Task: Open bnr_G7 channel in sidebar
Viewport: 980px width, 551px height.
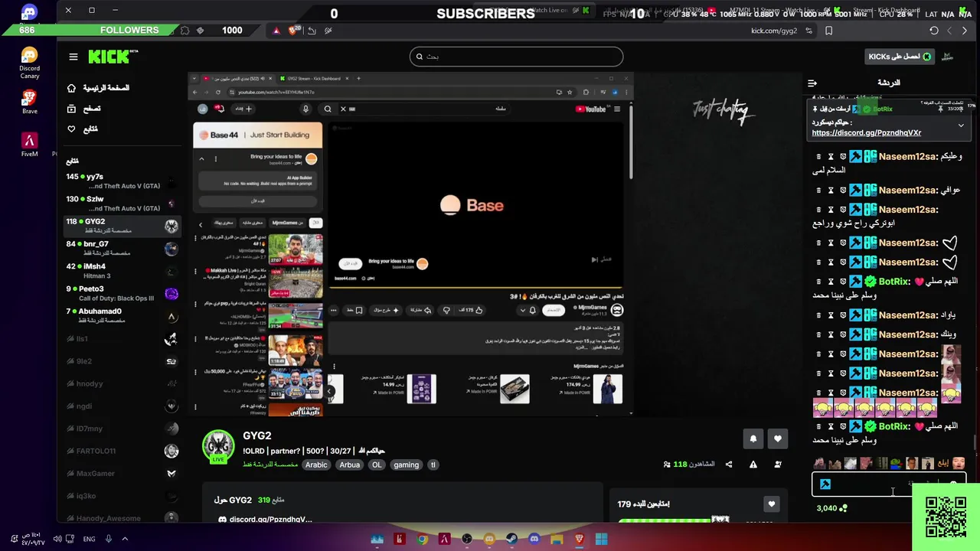Action: pos(122,249)
